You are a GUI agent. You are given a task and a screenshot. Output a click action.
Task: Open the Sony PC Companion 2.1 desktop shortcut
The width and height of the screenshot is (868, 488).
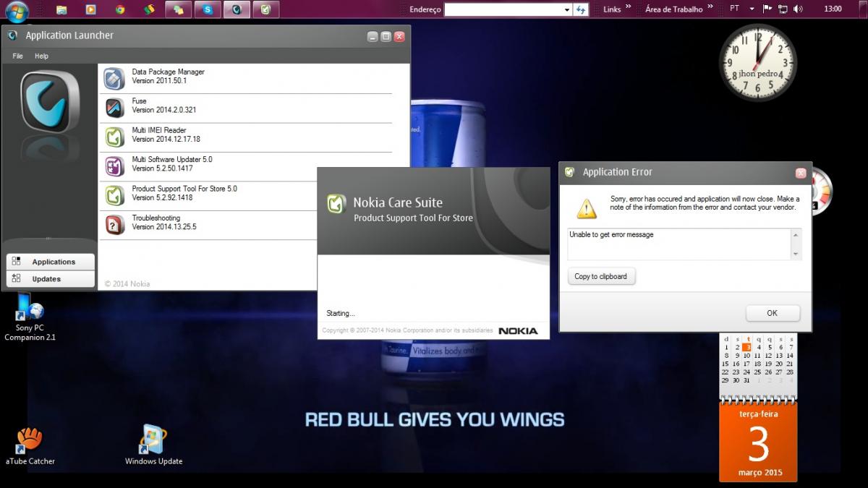click(x=30, y=317)
